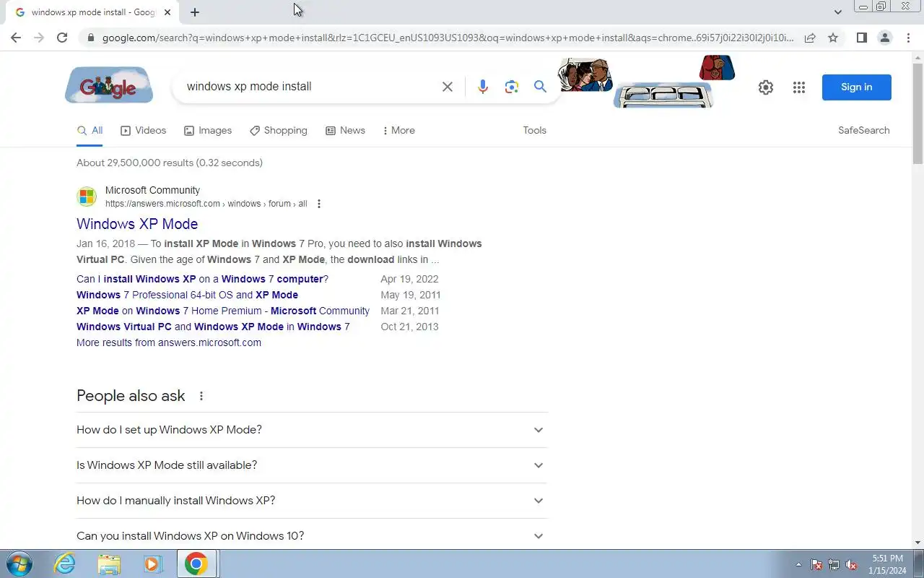Expand 'How do I manually install Windows XP?'
This screenshot has width=924, height=578.
point(312,501)
